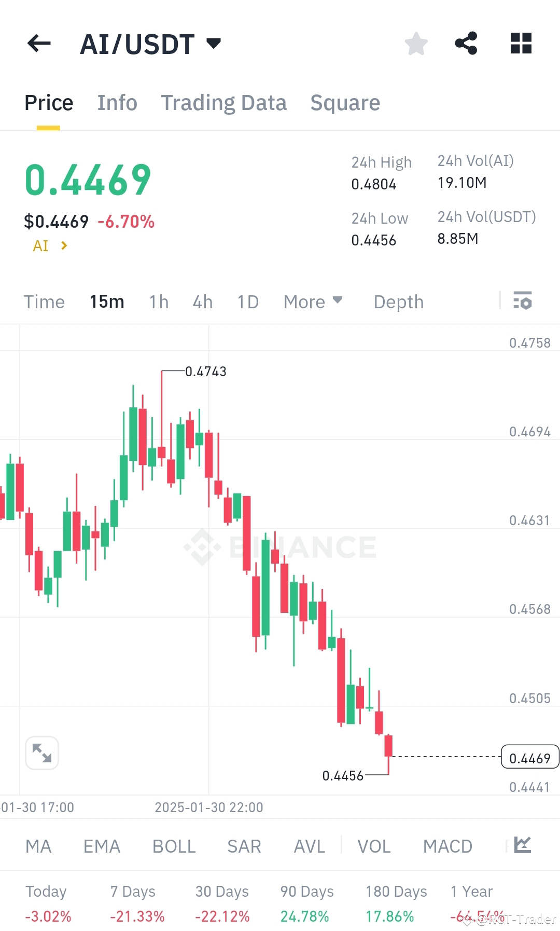Viewport: 560px width, 931px height.
Task: Toggle the MA indicator on the chart
Action: [x=38, y=845]
